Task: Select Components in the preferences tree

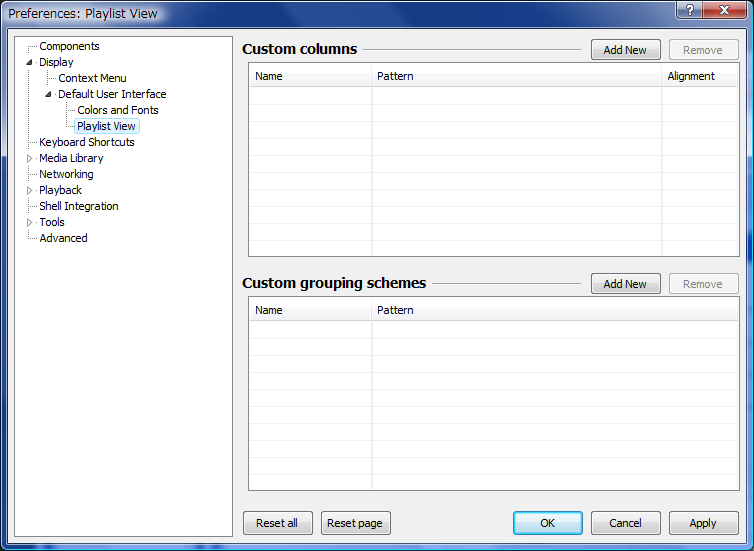Action: tap(69, 46)
